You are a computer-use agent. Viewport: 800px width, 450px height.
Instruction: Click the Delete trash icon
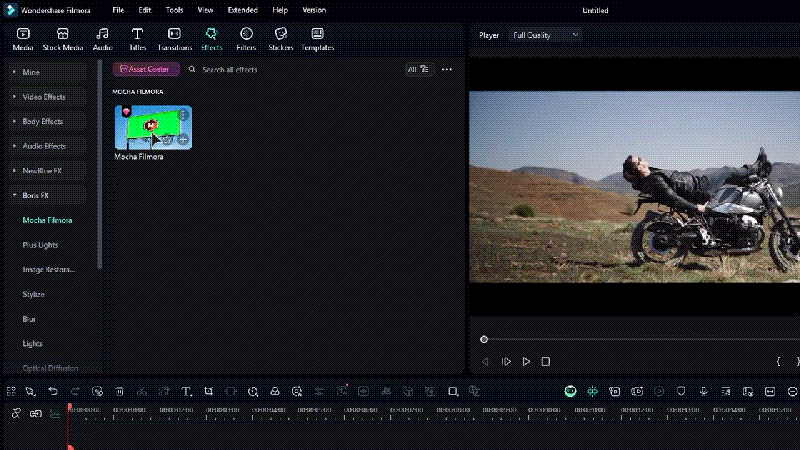(x=119, y=391)
